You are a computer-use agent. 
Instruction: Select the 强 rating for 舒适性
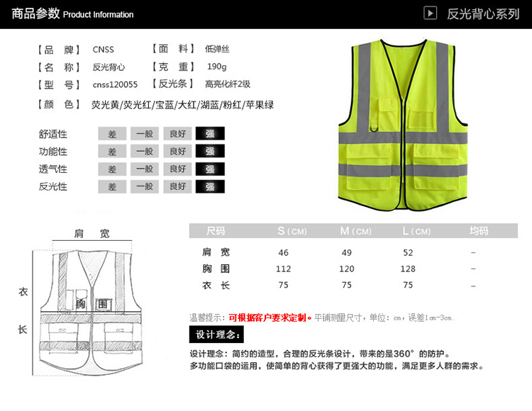point(209,133)
